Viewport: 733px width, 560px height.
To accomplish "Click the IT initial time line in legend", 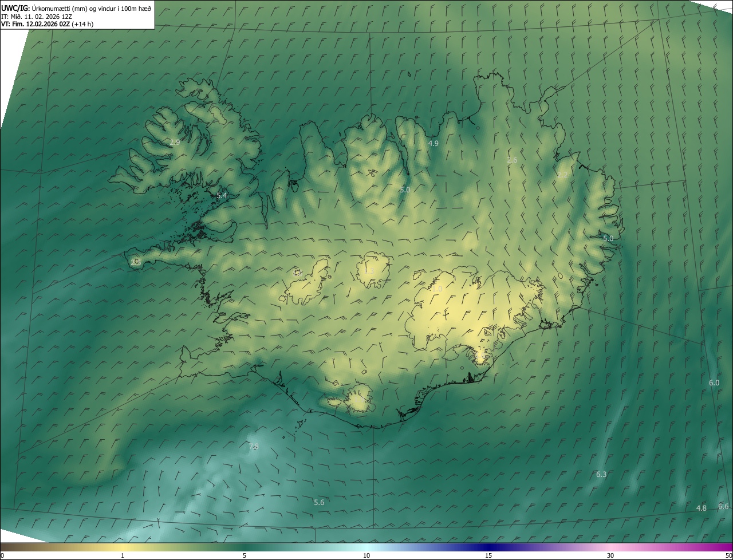I will pos(37,16).
